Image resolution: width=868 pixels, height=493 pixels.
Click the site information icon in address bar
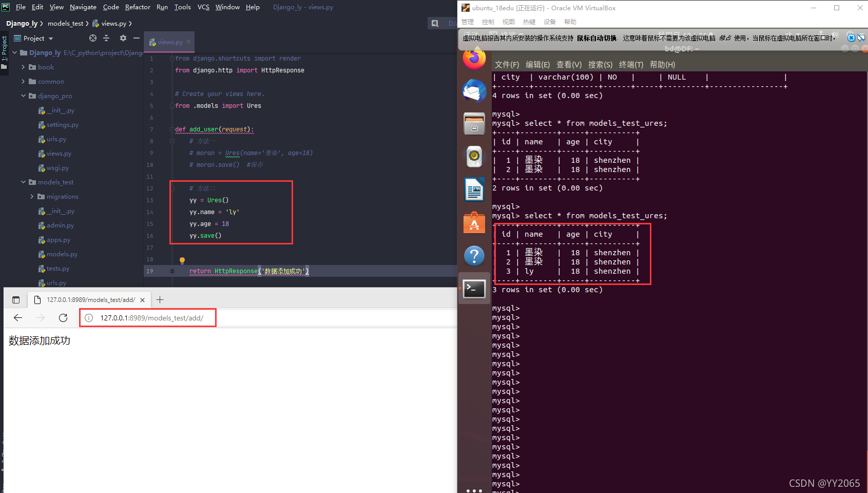[89, 318]
